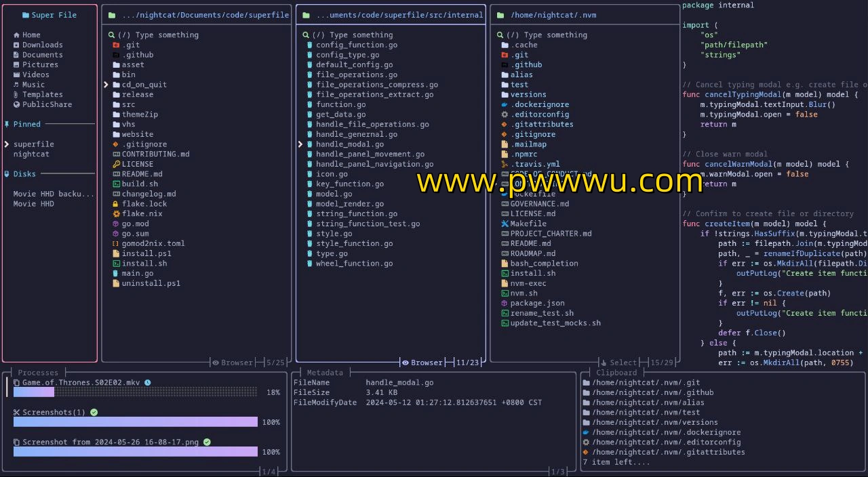The width and height of the screenshot is (868, 477).
Task: Click the disk icon beside Disks header
Action: 7,174
